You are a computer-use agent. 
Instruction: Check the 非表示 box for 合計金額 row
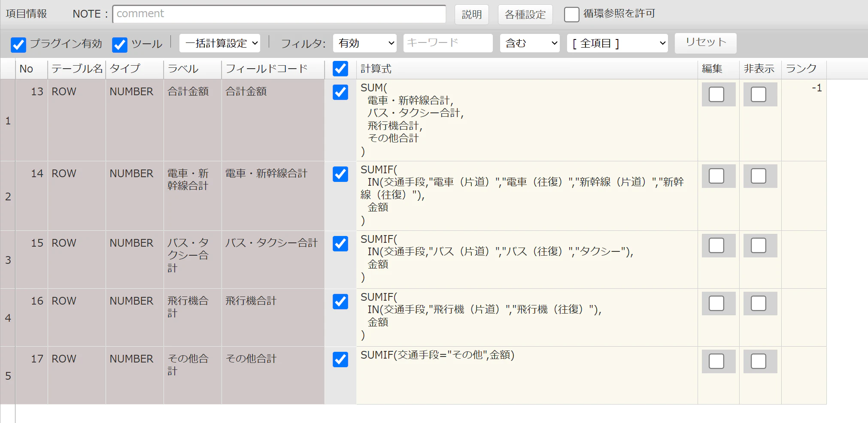click(759, 94)
